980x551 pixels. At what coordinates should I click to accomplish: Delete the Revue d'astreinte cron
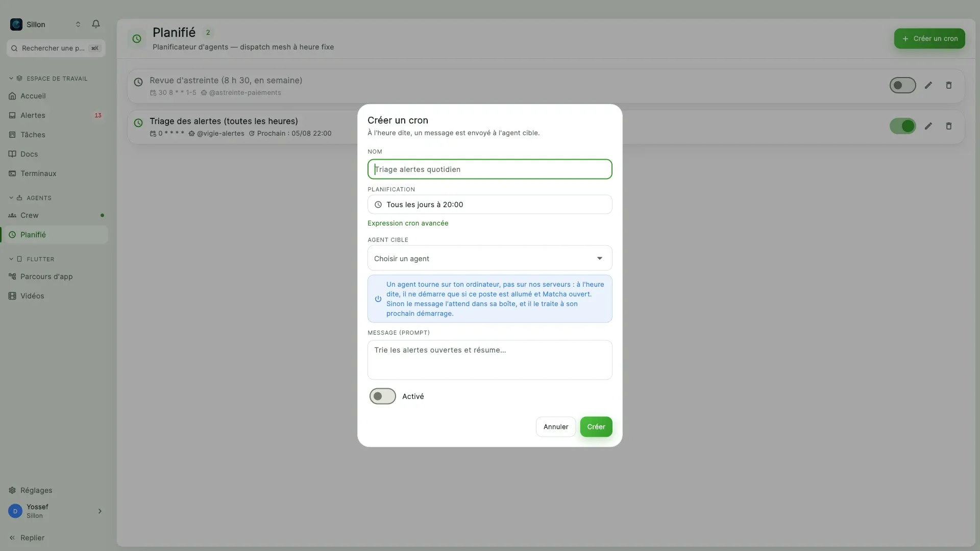tap(949, 85)
